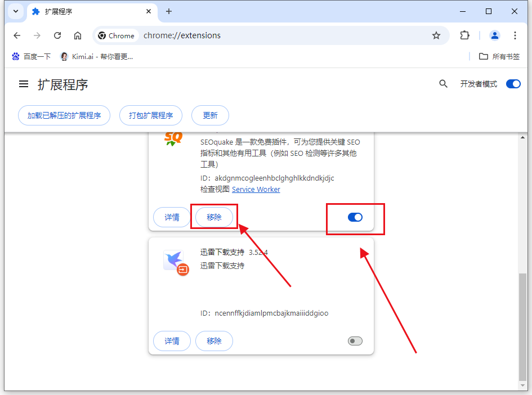
Task: Click 移除 for SEOquake
Action: tap(214, 217)
